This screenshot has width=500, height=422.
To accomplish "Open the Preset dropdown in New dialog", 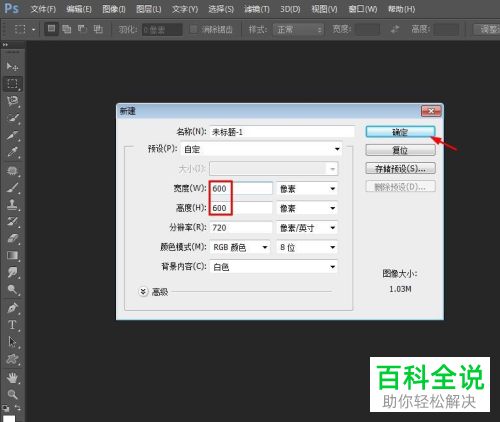I will point(261,149).
